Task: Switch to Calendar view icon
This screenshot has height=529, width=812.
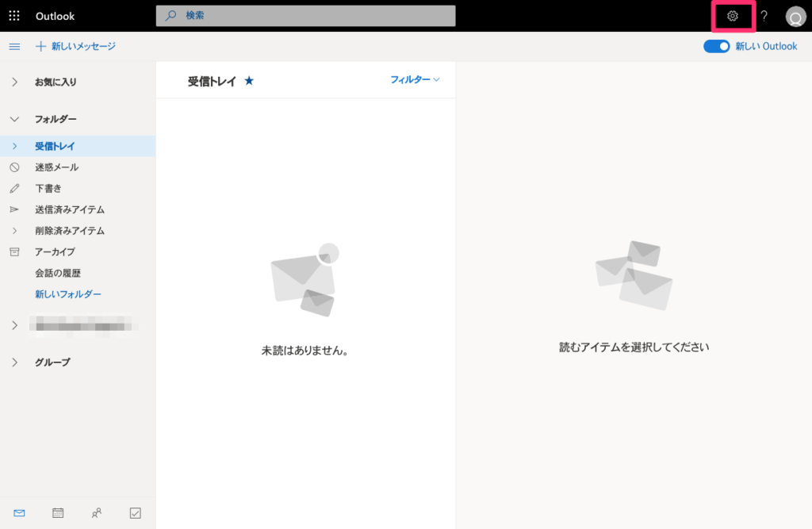Action: [x=58, y=513]
